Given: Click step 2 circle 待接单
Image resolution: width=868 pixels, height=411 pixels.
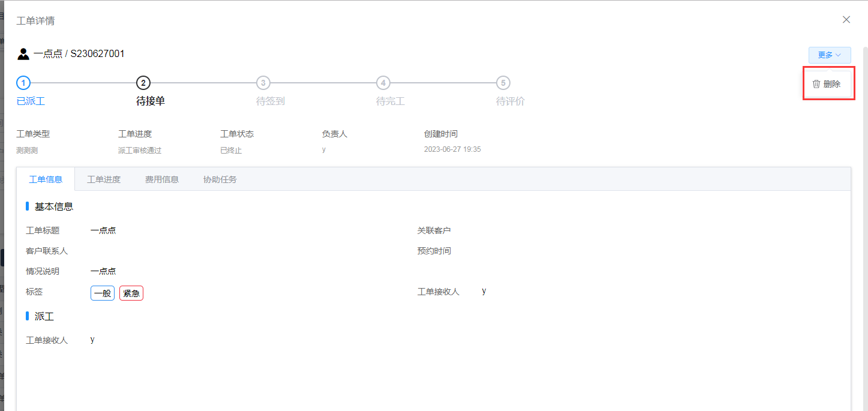Looking at the screenshot, I should [x=143, y=83].
